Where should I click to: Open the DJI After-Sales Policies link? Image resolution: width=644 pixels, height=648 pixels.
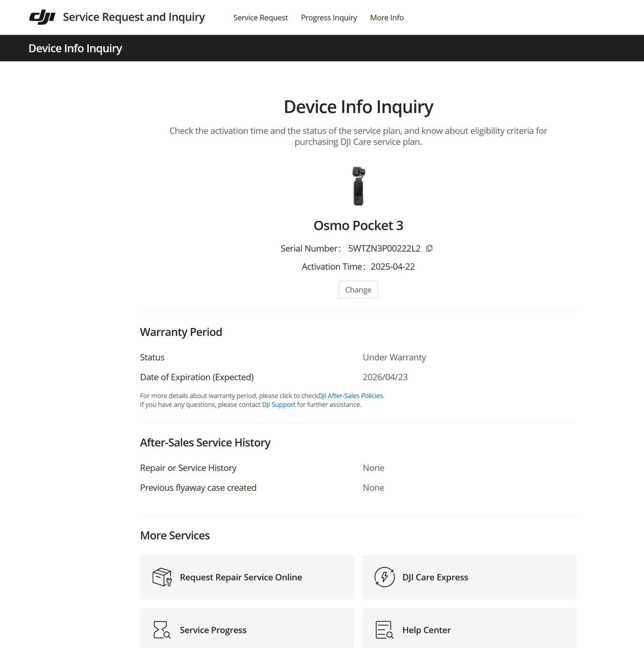(350, 396)
